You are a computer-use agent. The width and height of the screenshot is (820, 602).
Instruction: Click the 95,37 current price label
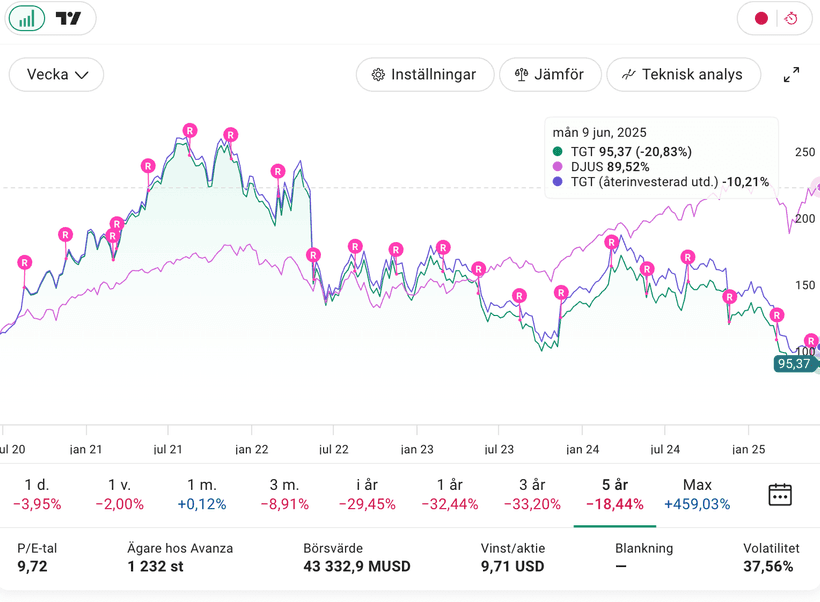[793, 364]
